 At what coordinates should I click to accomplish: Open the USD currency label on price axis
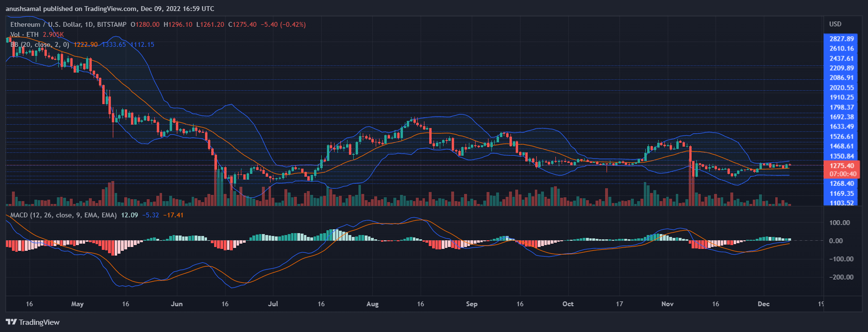click(835, 24)
